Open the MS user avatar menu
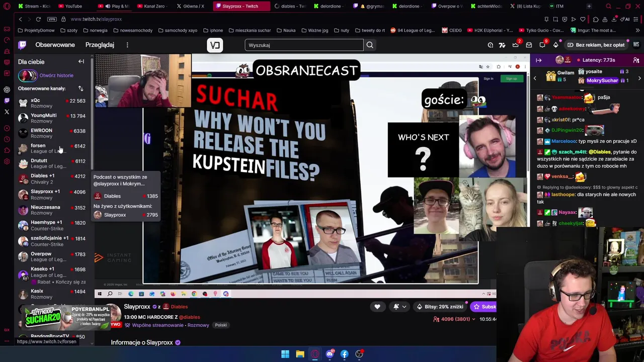 click(636, 45)
